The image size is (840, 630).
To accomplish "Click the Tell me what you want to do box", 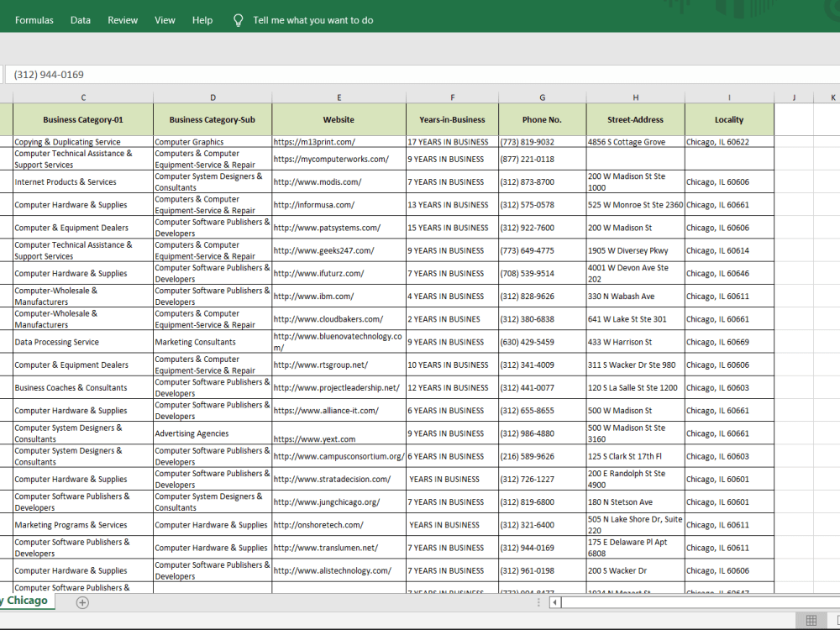I will 312,20.
